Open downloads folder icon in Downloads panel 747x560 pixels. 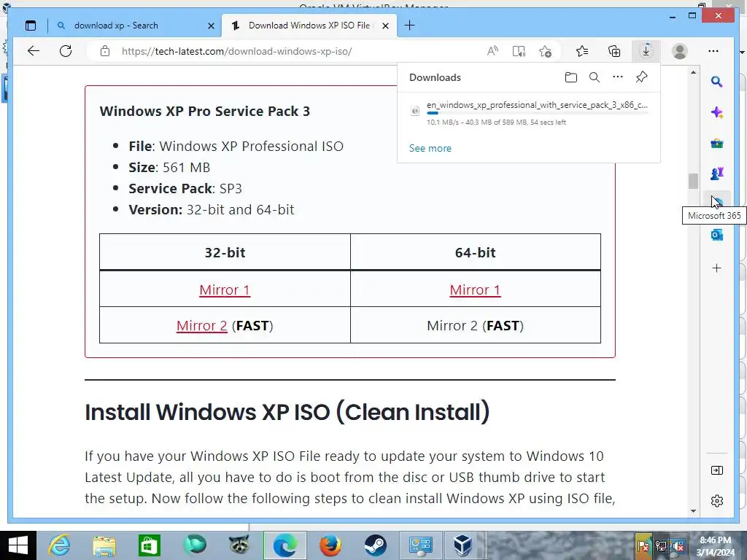(570, 77)
